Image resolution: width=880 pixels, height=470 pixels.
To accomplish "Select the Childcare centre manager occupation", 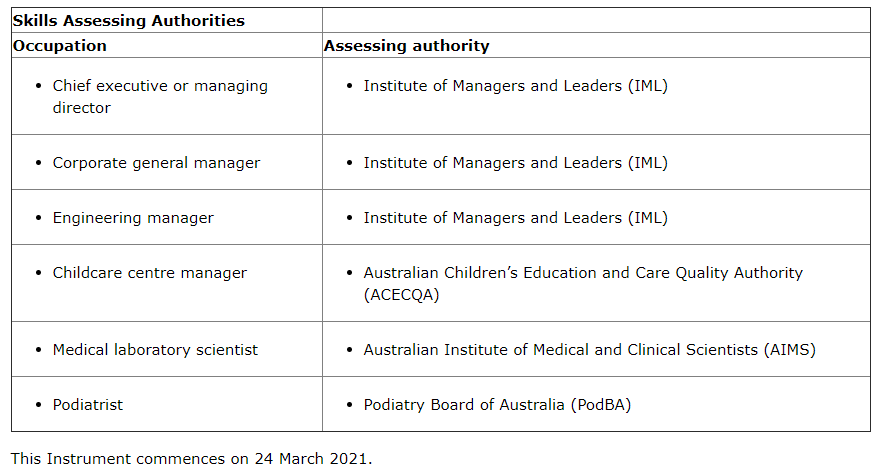I will tap(150, 273).
